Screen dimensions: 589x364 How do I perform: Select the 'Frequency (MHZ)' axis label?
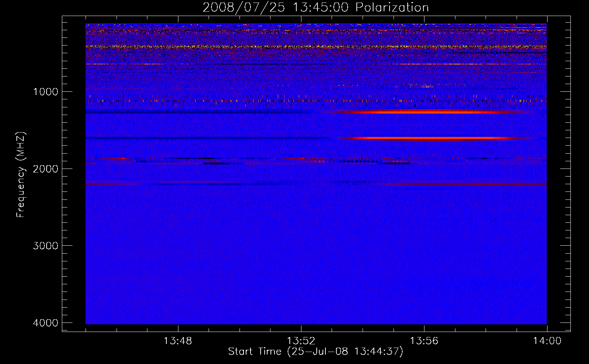point(21,175)
